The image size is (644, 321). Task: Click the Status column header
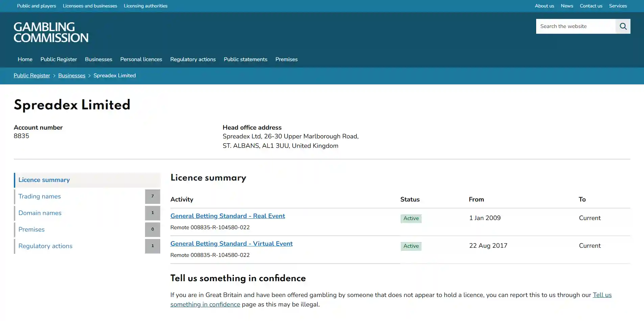click(x=410, y=199)
